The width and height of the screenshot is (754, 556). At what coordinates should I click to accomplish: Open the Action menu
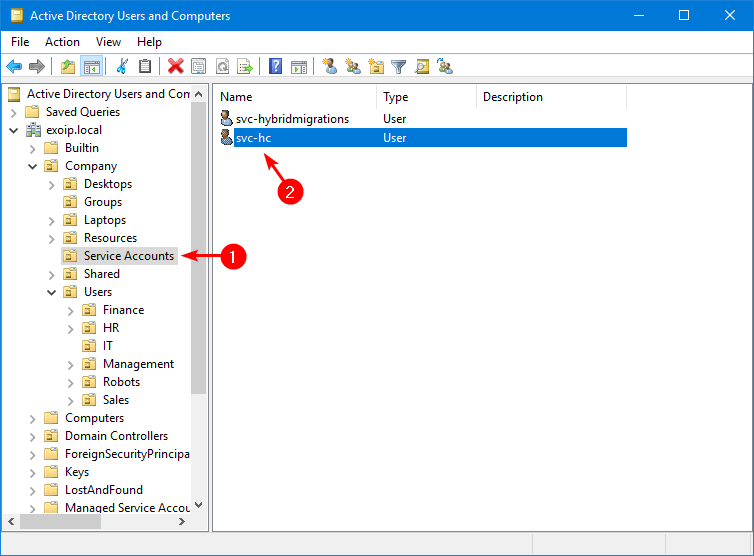[63, 42]
